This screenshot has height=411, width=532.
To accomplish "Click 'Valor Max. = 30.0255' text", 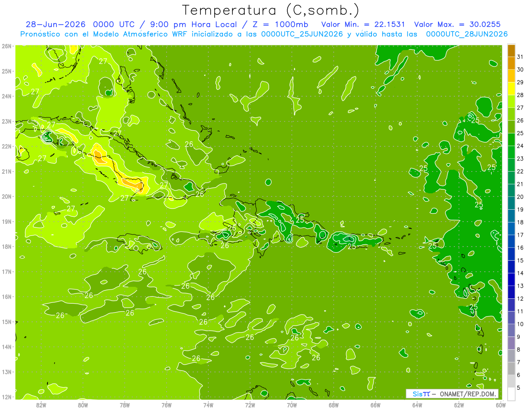I will point(457,24).
